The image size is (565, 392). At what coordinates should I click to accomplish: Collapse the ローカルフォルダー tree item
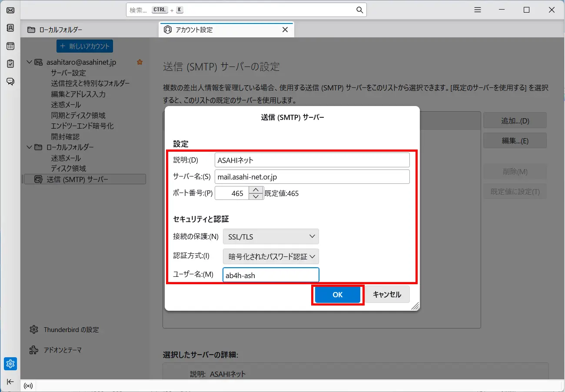tap(29, 147)
